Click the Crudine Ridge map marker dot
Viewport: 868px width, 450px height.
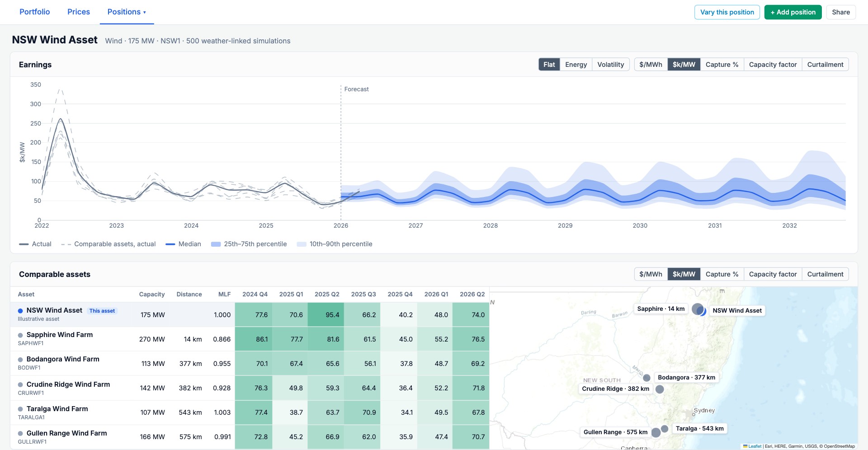pyautogui.click(x=660, y=389)
